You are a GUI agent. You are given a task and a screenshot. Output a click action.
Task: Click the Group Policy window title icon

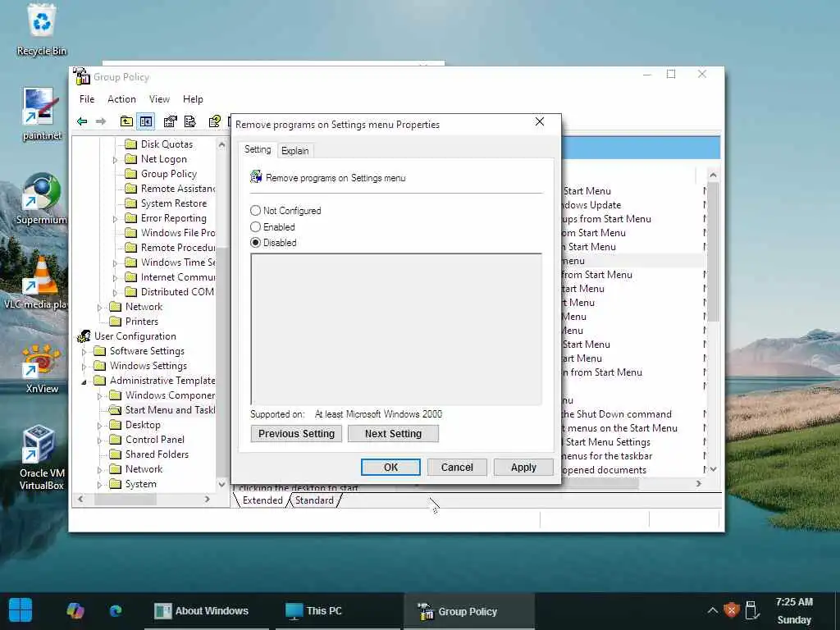81,76
